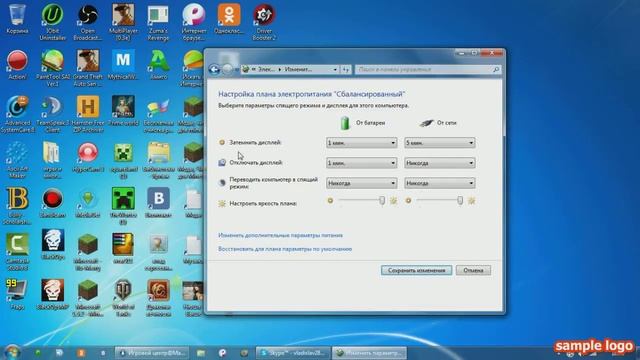
Task: Open the Minecraft creeper desktop icon beside HyperCam
Action: coord(123,161)
